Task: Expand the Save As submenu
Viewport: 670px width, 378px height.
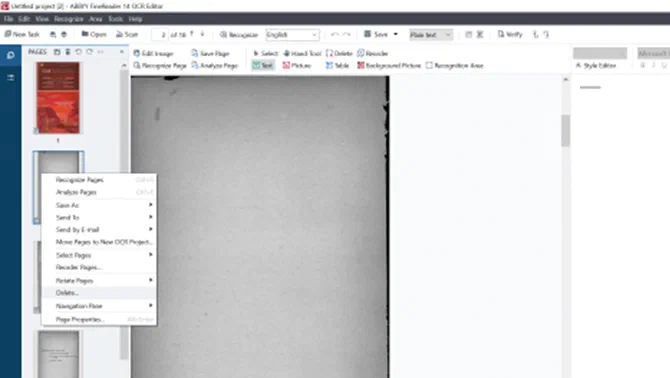Action: (x=99, y=205)
